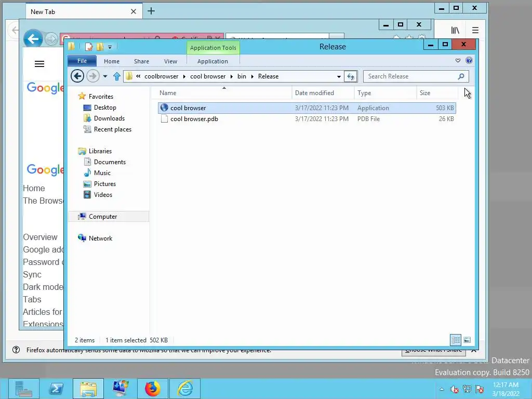Expand the address bar history dropdown
The width and height of the screenshot is (532, 399).
[339, 77]
